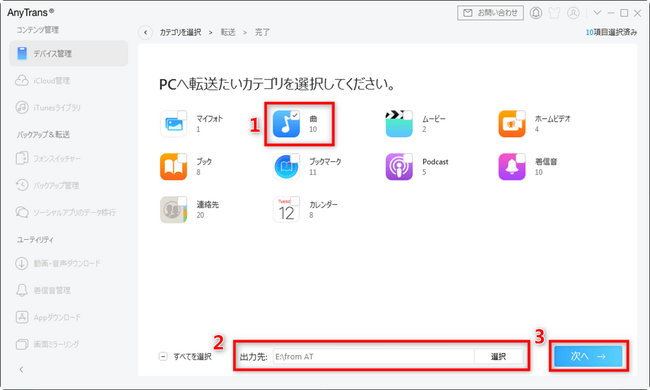Click the ムービー clapperboard icon
Viewport: 650px width, 390px height.
coord(399,124)
